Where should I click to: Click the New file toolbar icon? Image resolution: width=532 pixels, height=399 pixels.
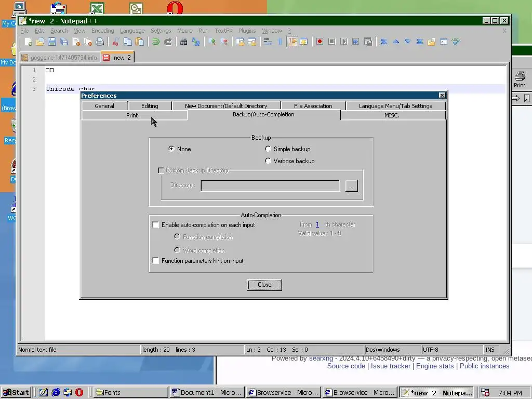point(29,42)
